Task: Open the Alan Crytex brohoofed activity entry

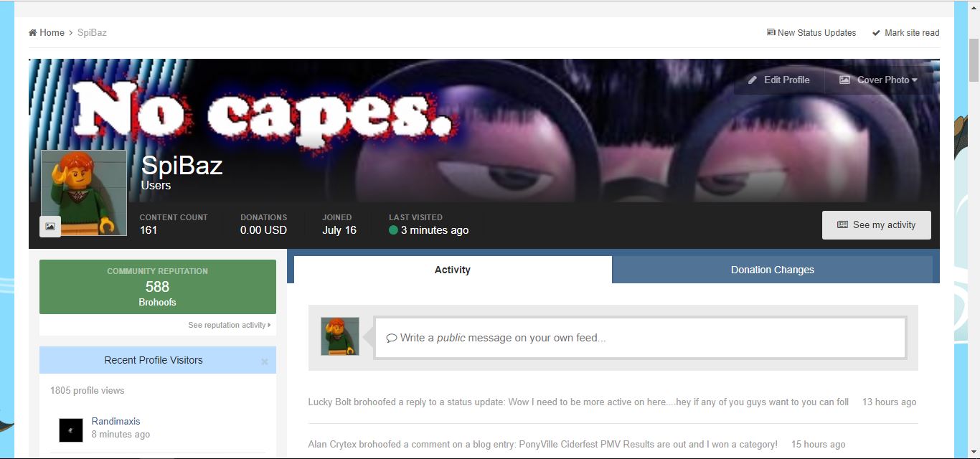Action: click(543, 445)
